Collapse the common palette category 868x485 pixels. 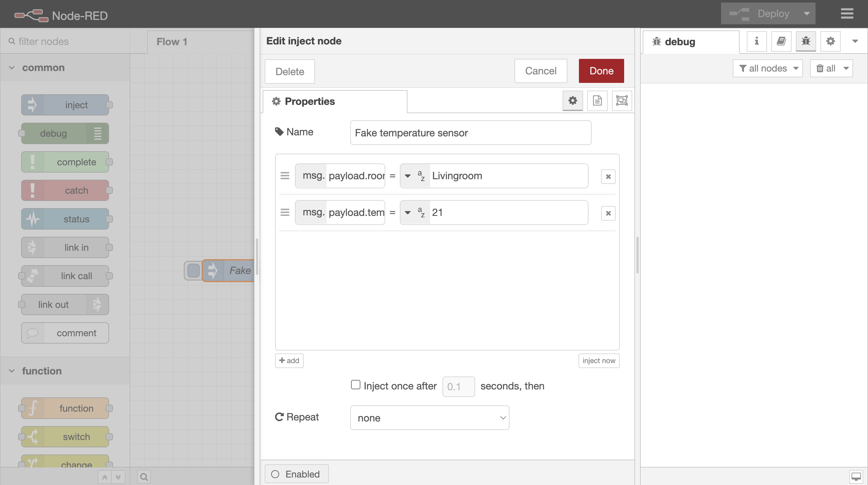point(12,68)
